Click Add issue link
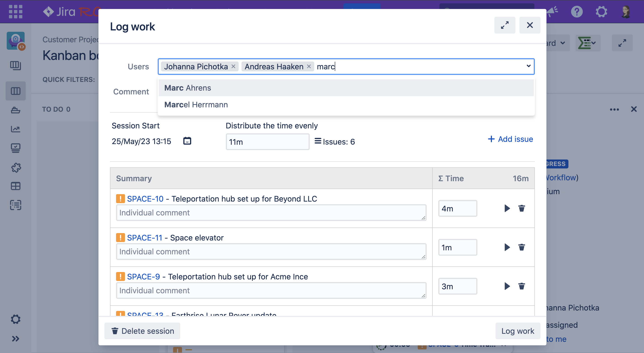The width and height of the screenshot is (644, 353). coord(510,139)
